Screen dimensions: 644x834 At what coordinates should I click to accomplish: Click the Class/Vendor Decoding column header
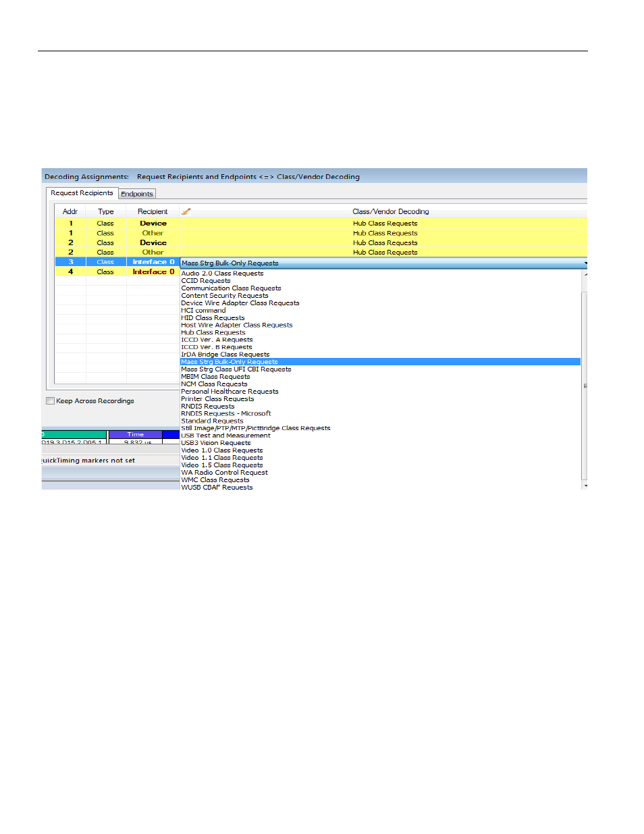tap(390, 211)
